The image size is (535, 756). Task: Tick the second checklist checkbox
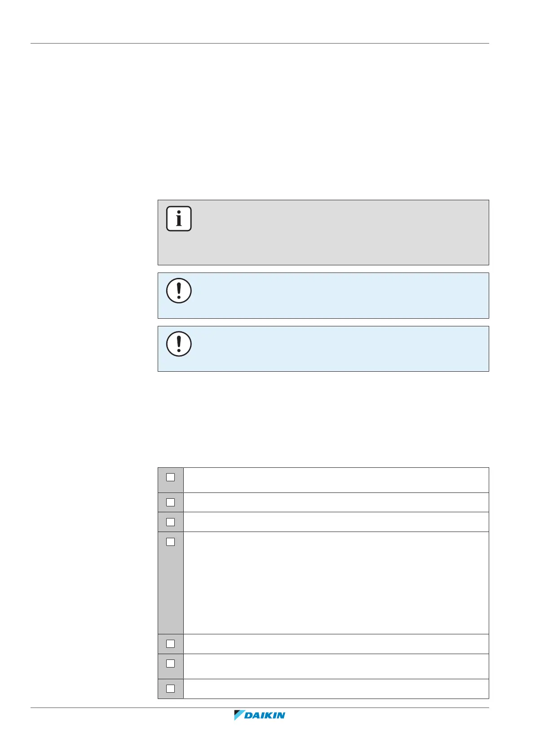click(x=171, y=502)
